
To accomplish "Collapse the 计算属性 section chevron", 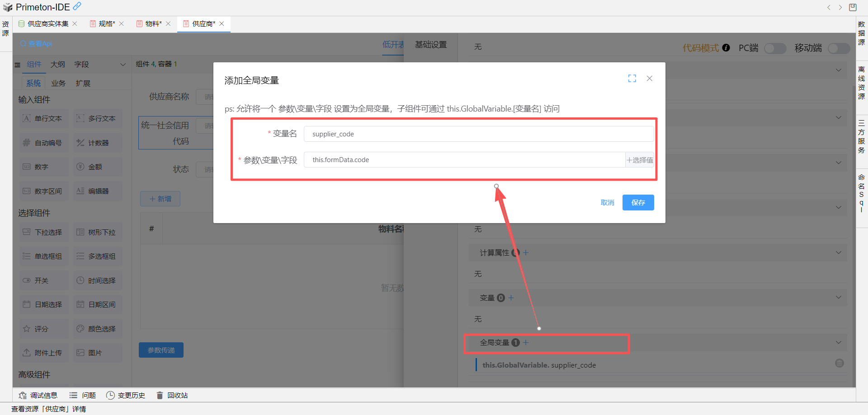I will [x=839, y=253].
